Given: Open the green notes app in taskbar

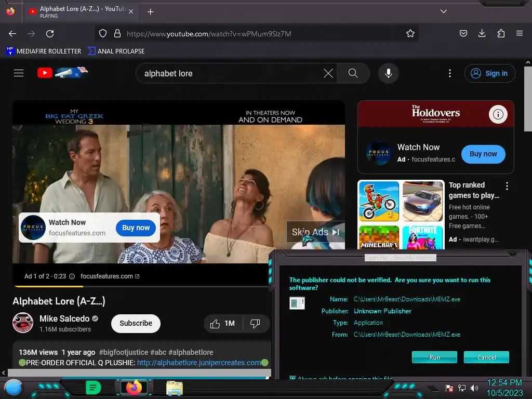Looking at the screenshot, I should (x=94, y=388).
